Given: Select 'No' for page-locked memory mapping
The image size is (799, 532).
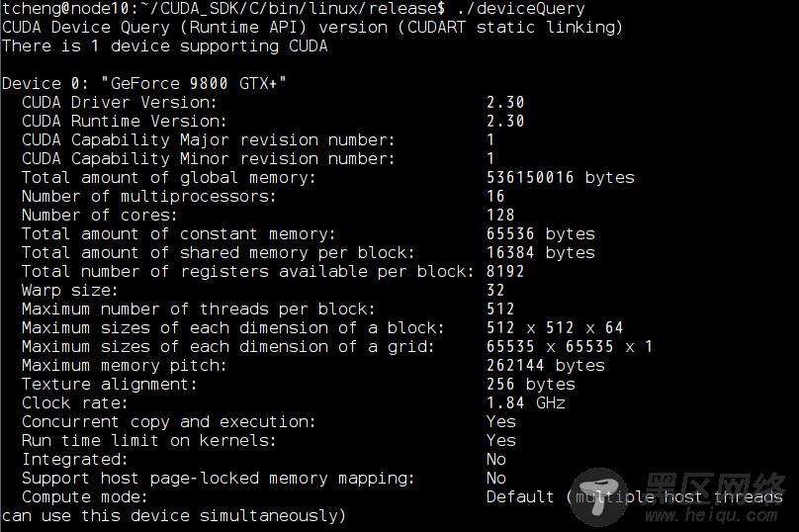Looking at the screenshot, I should [496, 479].
